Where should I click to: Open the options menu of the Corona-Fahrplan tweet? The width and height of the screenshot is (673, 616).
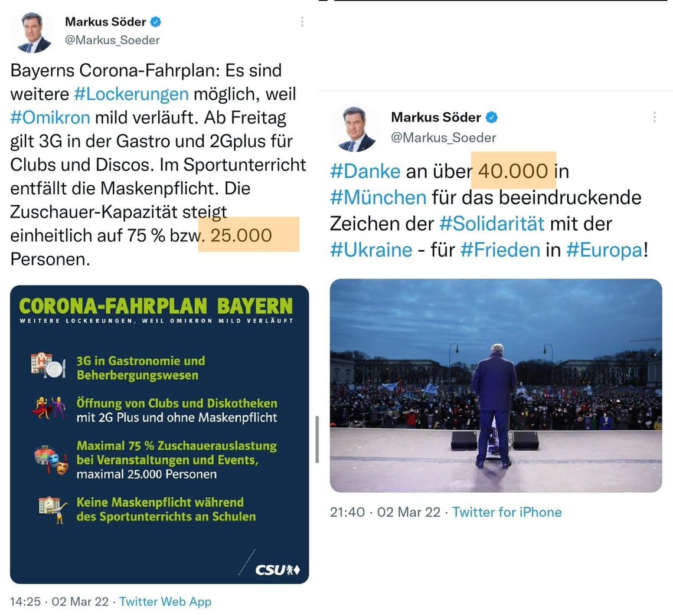pyautogui.click(x=302, y=21)
